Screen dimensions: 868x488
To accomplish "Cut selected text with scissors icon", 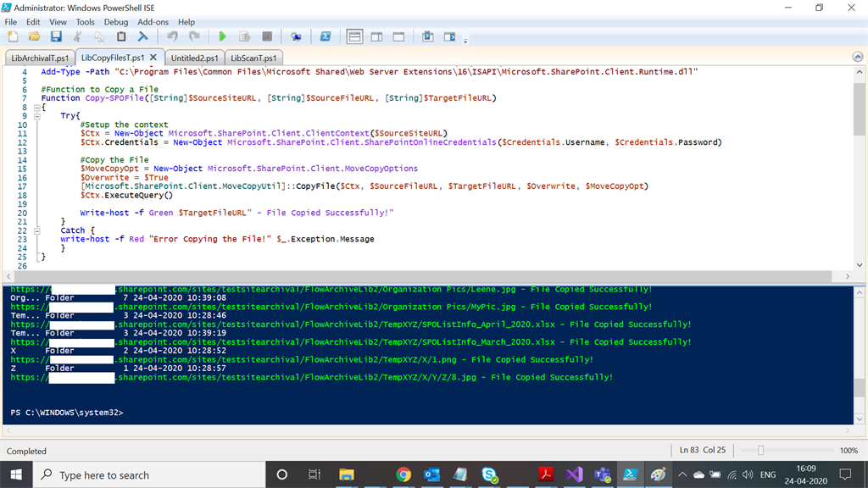I will (77, 36).
